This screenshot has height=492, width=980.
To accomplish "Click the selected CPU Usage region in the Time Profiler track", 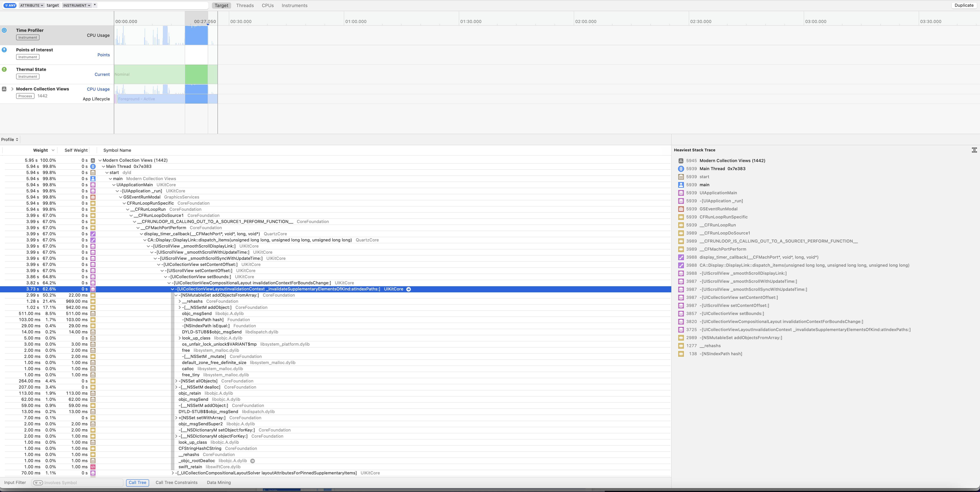I will 196,35.
